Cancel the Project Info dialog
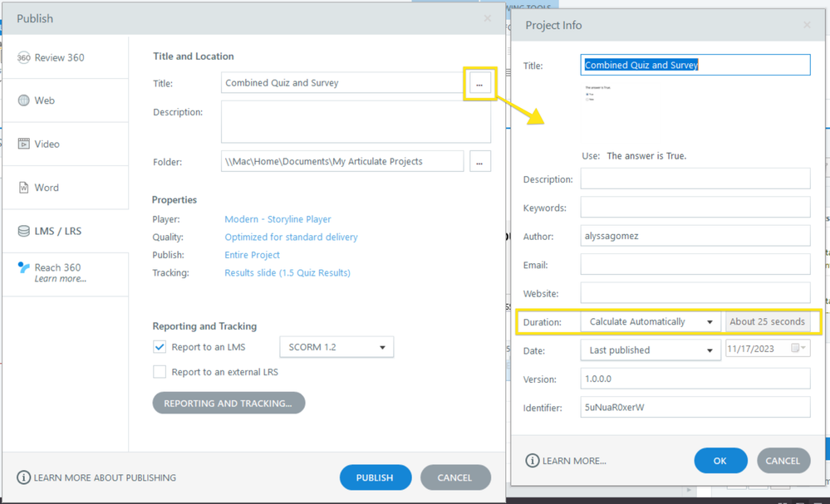This screenshot has width=830, height=504. tap(783, 461)
